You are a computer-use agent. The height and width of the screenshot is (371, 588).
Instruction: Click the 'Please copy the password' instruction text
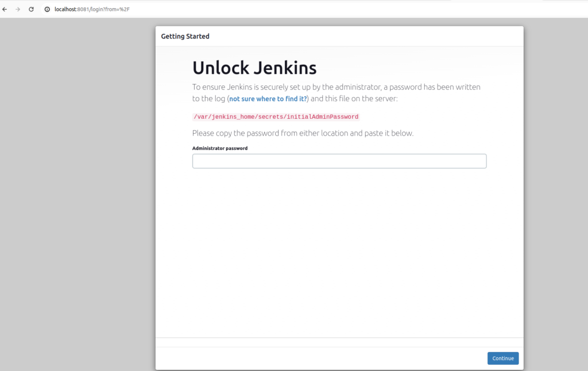coord(303,133)
